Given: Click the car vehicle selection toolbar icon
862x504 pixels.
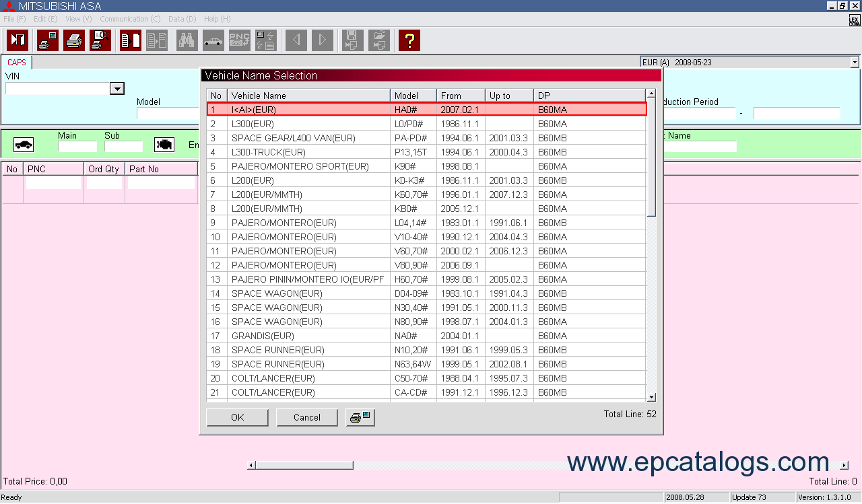Looking at the screenshot, I should click(213, 40).
